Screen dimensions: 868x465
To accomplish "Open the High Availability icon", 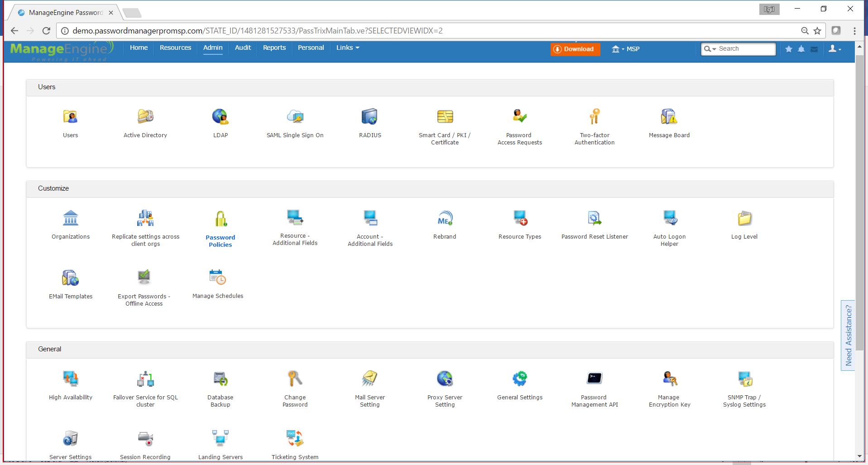I will click(71, 379).
